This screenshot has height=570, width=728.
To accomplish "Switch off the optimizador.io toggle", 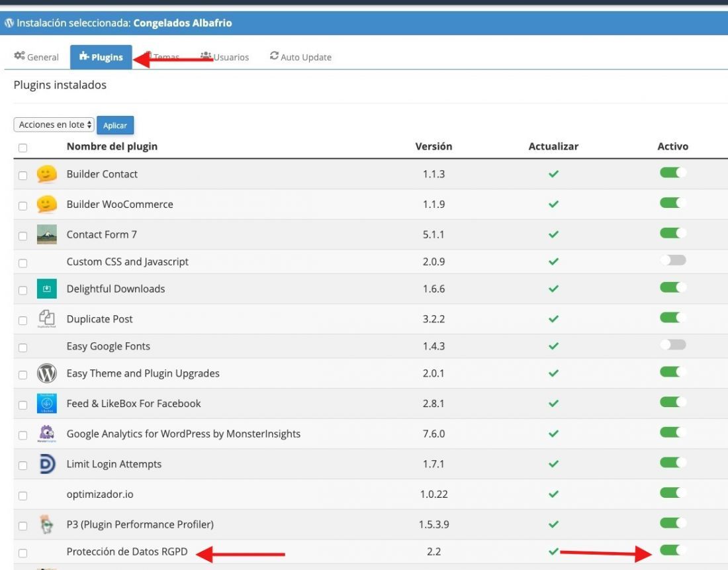I will (673, 493).
